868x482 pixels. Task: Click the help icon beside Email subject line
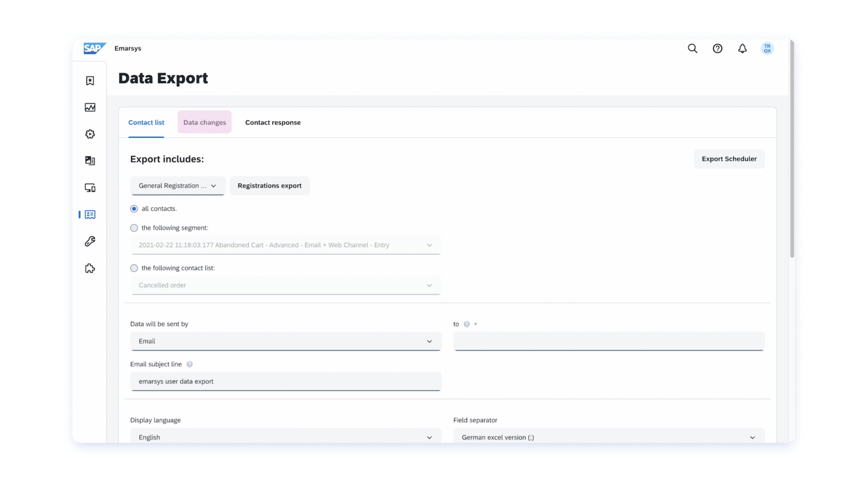[x=189, y=365]
